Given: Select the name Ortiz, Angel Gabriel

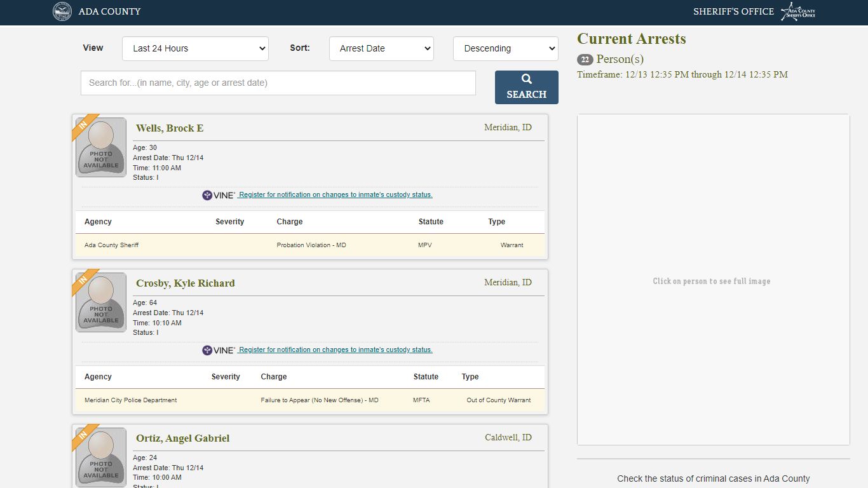Looking at the screenshot, I should 183,438.
